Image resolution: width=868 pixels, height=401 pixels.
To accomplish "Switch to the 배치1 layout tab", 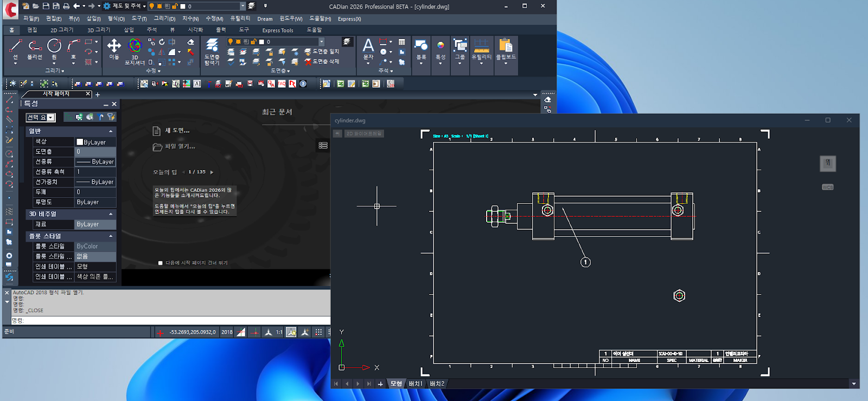I will [x=416, y=384].
